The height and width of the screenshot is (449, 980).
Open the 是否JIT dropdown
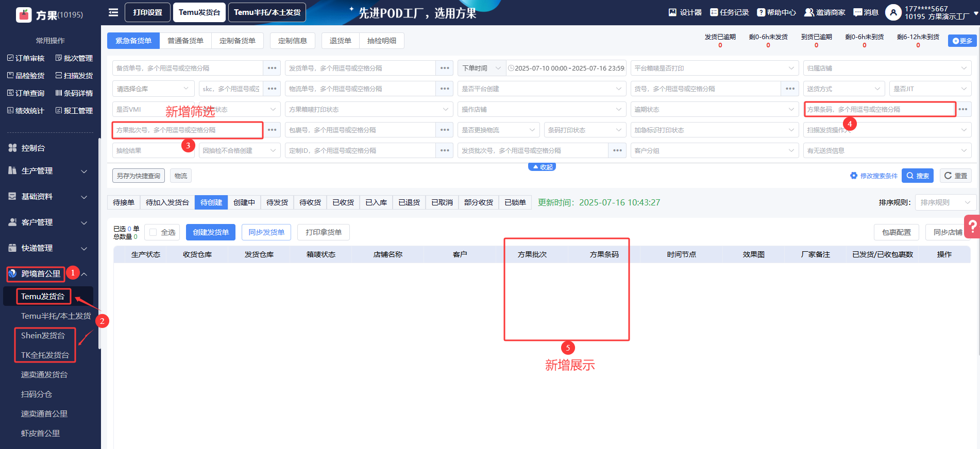pos(931,89)
